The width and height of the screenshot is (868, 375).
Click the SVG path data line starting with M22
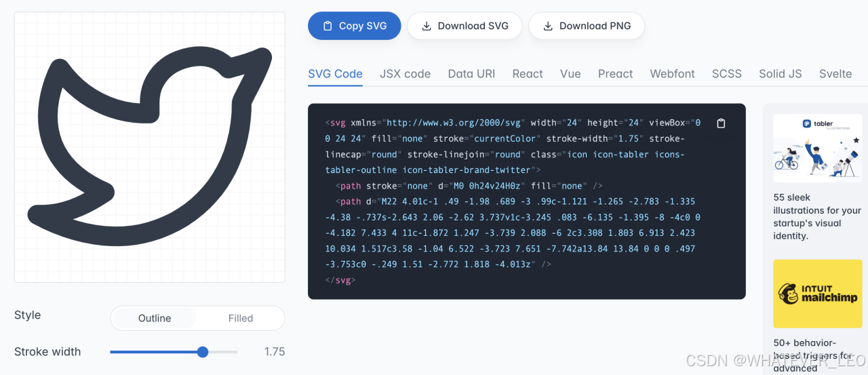coord(515,201)
